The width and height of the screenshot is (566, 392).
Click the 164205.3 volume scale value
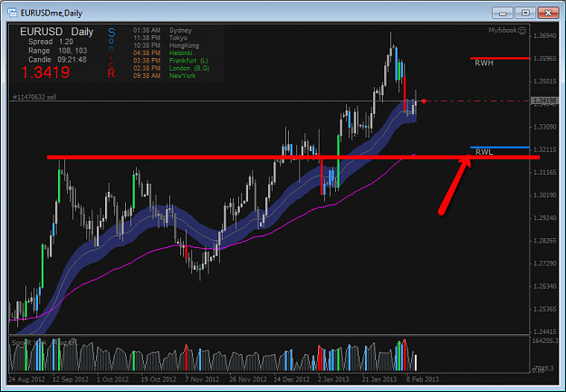[x=545, y=340]
